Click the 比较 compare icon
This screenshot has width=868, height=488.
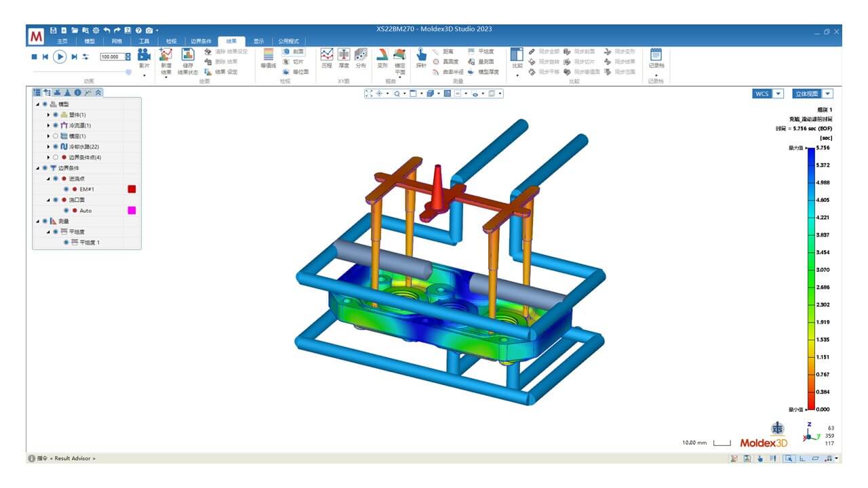coord(517,57)
